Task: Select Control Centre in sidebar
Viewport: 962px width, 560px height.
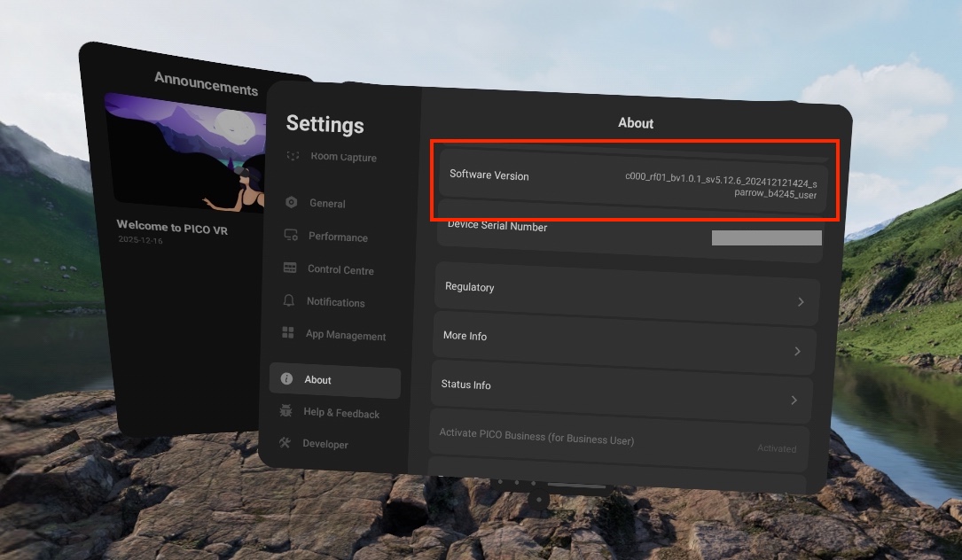Action: 340,270
